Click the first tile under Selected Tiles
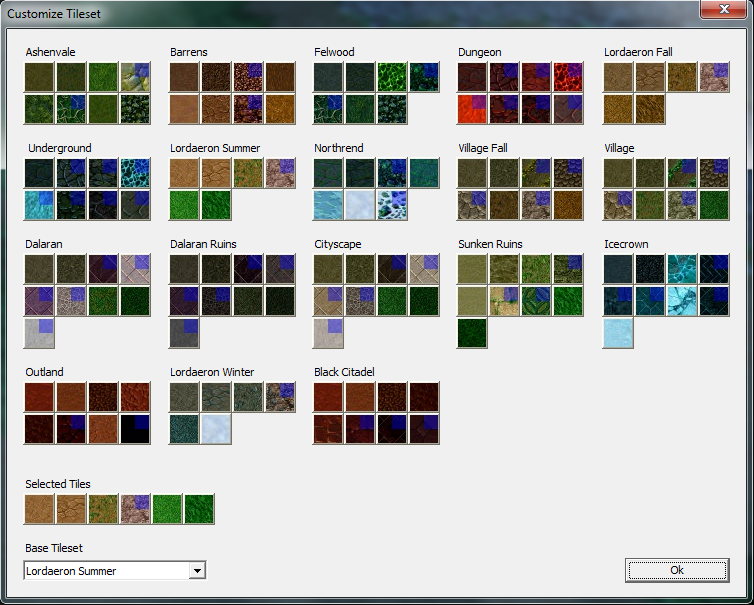This screenshot has width=754, height=605. pyautogui.click(x=39, y=509)
